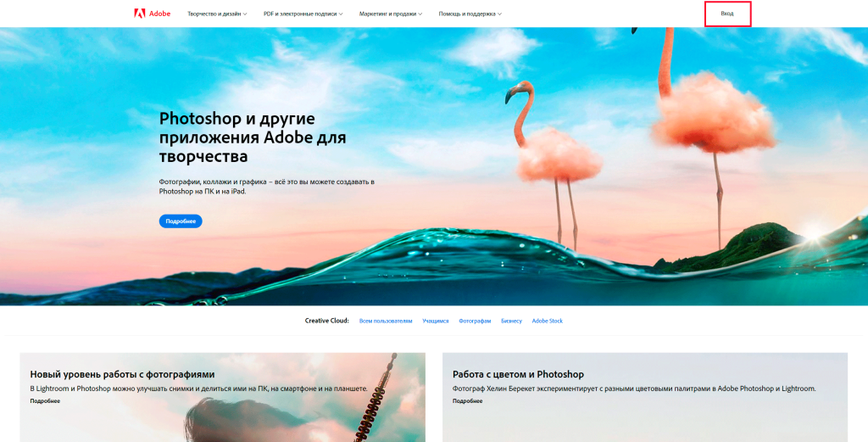Click Подробнее under Работа с цветом и Photoshop
The image size is (868, 442).
coord(467,401)
